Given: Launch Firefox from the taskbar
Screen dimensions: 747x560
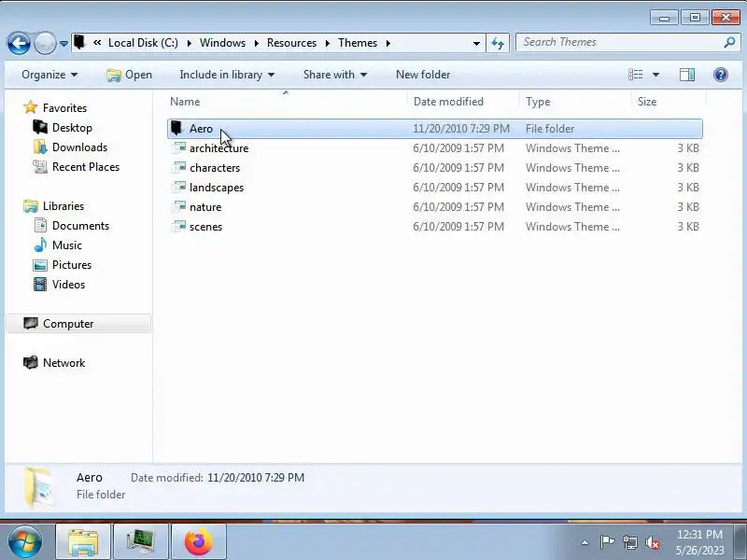Looking at the screenshot, I should pos(199,542).
